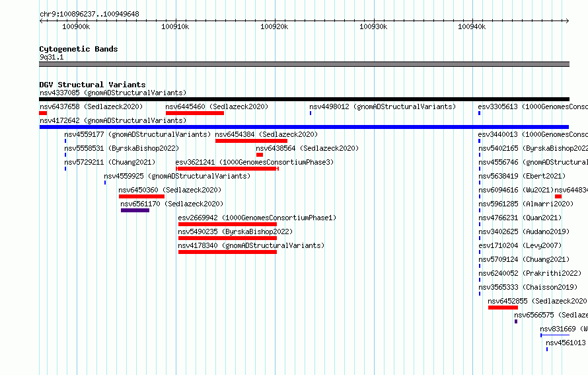Viewport: 588px width, 375px height.
Task: Open nsv4559925 gnomADStructuralVariants label
Action: click(x=177, y=176)
